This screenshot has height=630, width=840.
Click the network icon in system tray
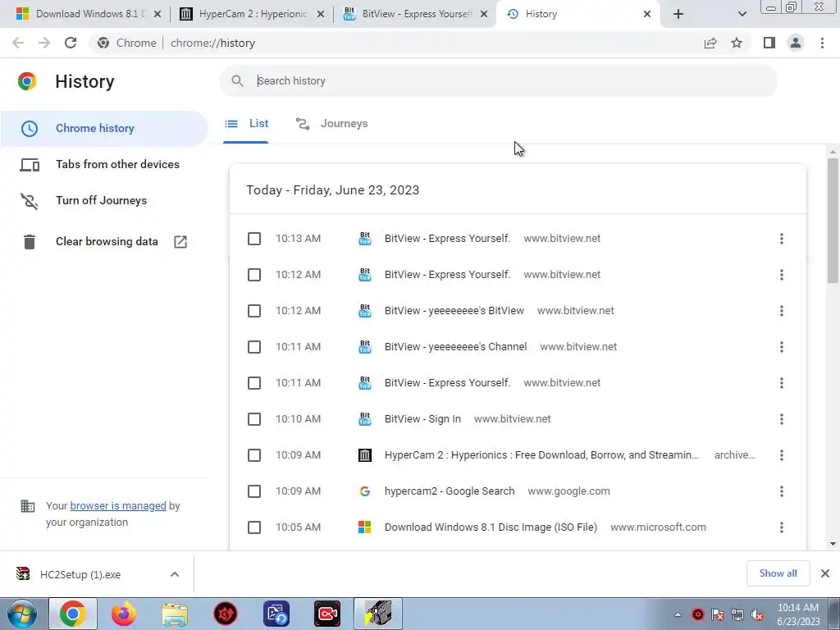(x=737, y=615)
